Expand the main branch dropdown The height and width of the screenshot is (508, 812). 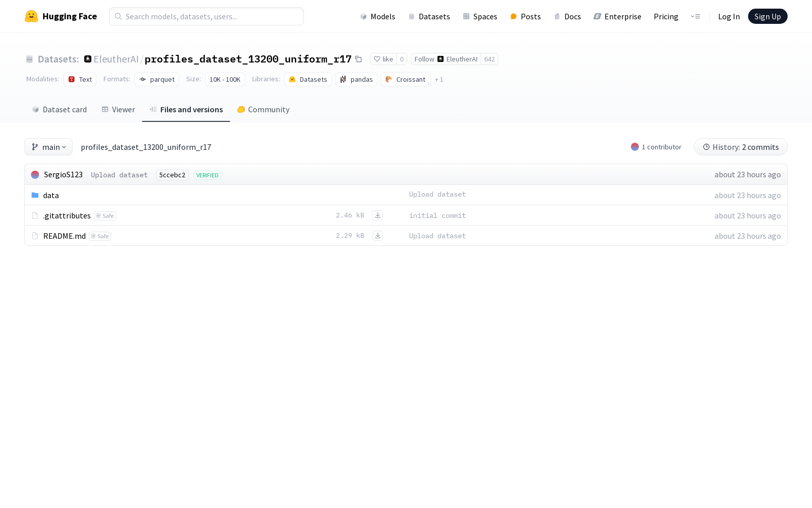click(x=49, y=147)
